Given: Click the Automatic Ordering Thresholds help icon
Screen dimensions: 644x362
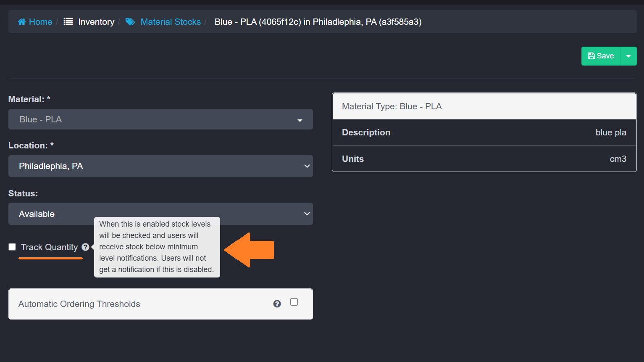Looking at the screenshot, I should click(277, 304).
